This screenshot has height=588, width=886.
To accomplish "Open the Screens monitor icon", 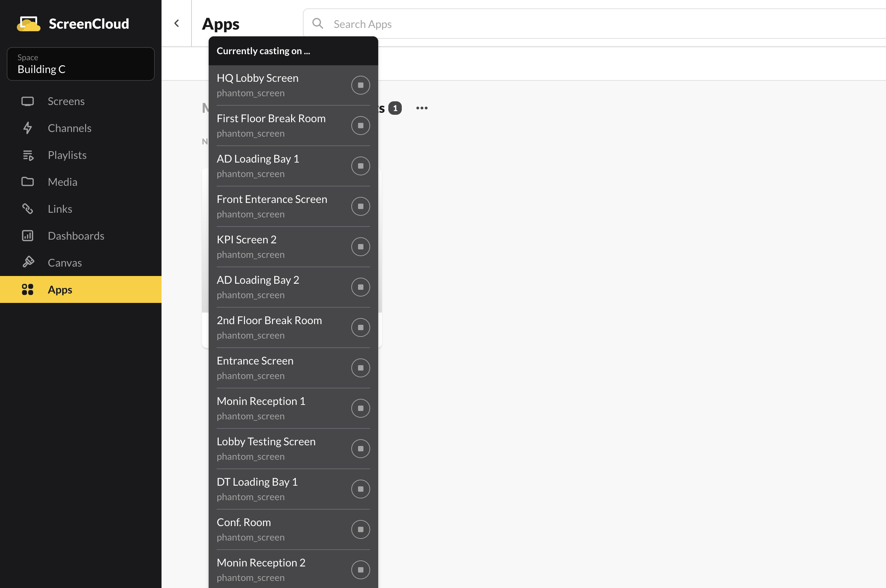I will click(27, 101).
